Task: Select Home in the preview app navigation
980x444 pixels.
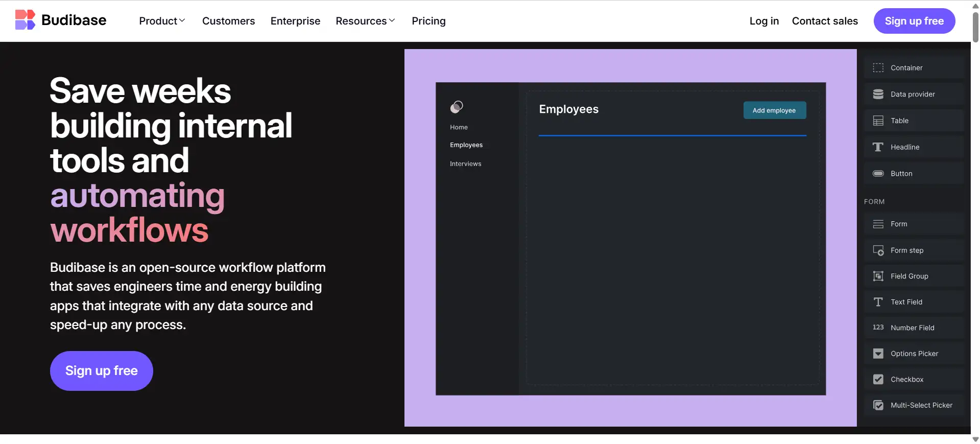Action: 459,127
